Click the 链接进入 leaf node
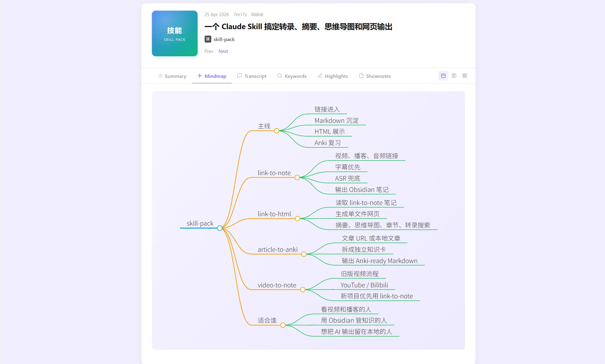Viewport: 605px width, 364px height. point(327,109)
